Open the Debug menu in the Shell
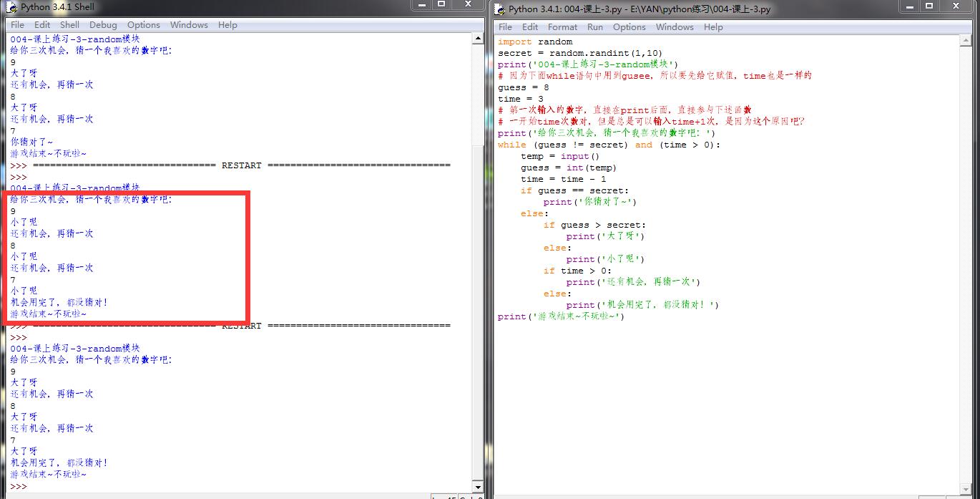Screen dimensions: 980x499 103,25
